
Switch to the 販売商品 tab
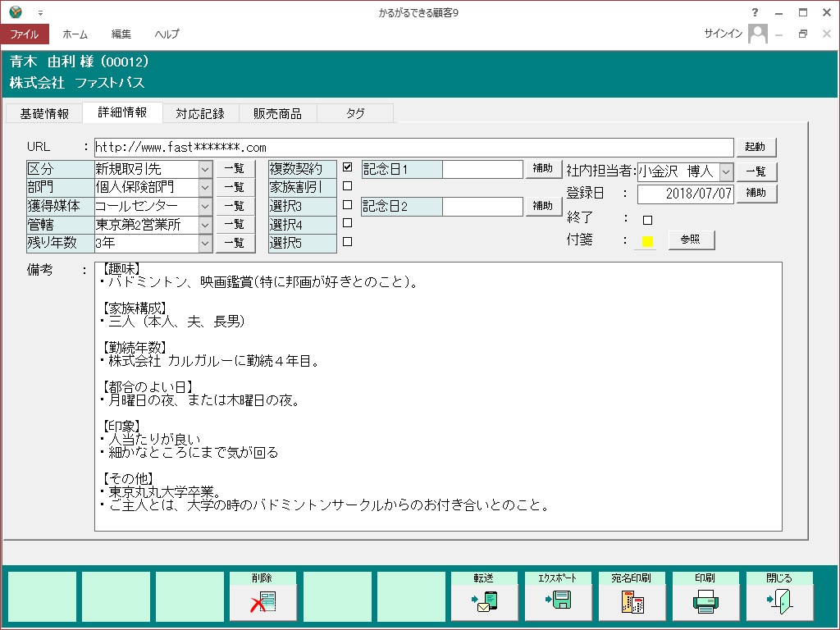click(x=277, y=113)
